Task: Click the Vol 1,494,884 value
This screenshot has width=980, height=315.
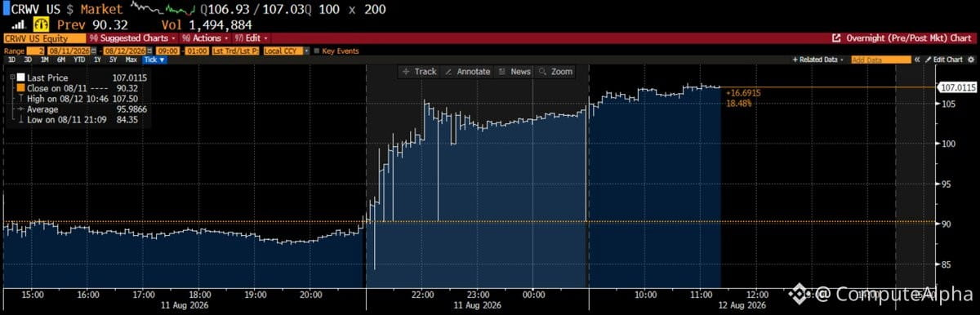Action: (x=207, y=25)
